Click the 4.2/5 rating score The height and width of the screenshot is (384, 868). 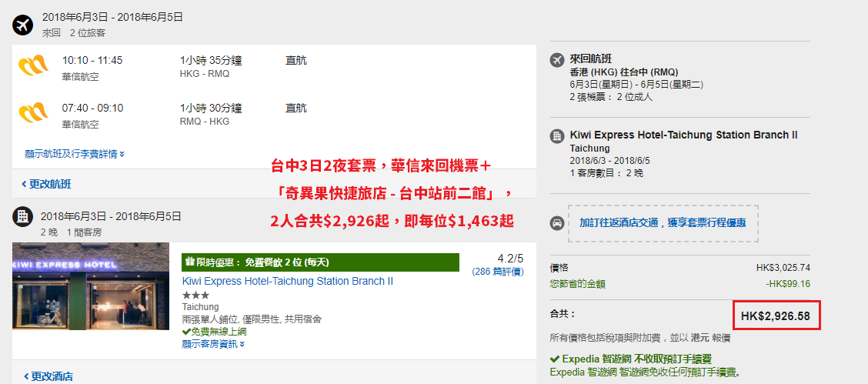(x=510, y=259)
